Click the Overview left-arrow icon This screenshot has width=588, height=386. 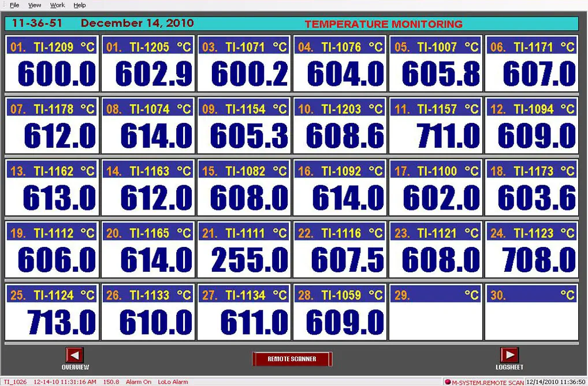click(75, 355)
